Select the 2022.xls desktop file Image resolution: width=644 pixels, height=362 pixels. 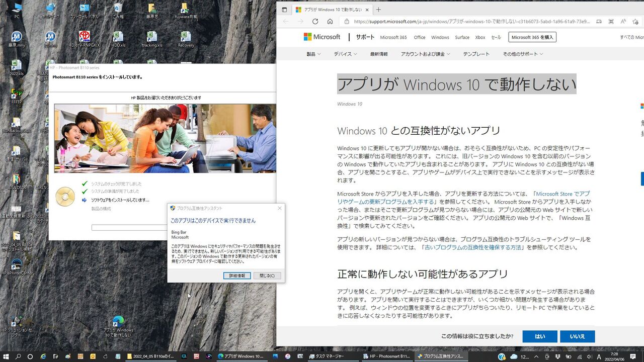coord(17,68)
